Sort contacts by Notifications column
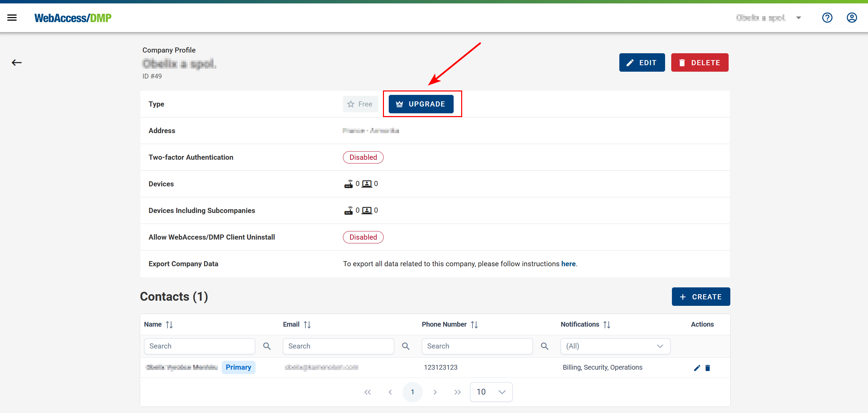The height and width of the screenshot is (413, 868). point(607,325)
